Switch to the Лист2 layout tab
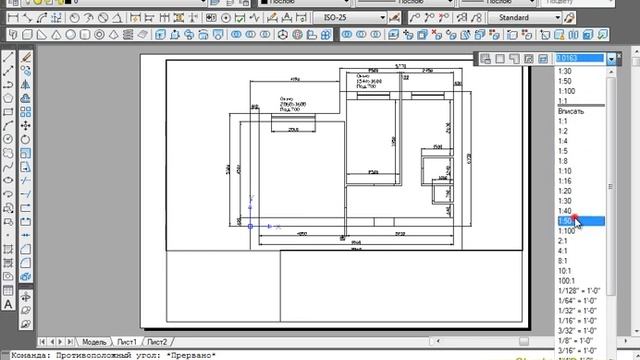This screenshot has width=640, height=360. click(x=157, y=342)
